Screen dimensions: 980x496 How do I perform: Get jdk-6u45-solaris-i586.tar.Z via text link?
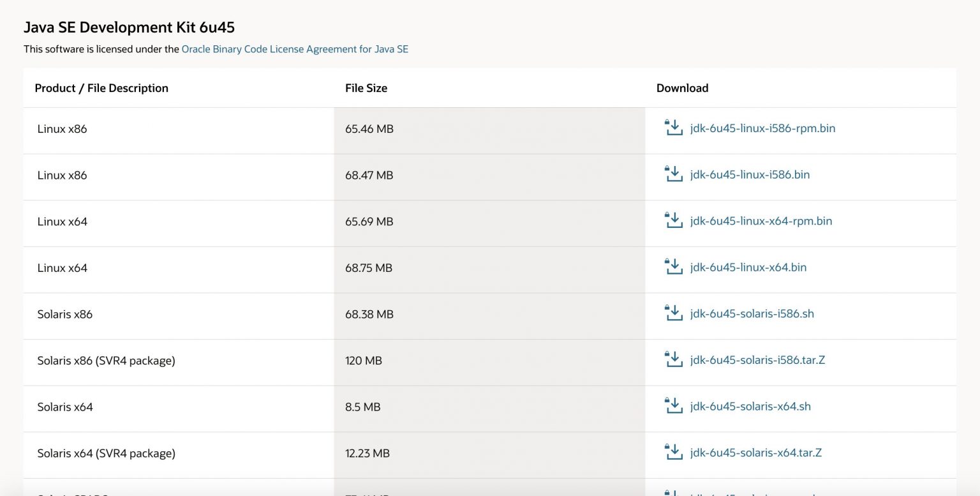[x=757, y=360]
